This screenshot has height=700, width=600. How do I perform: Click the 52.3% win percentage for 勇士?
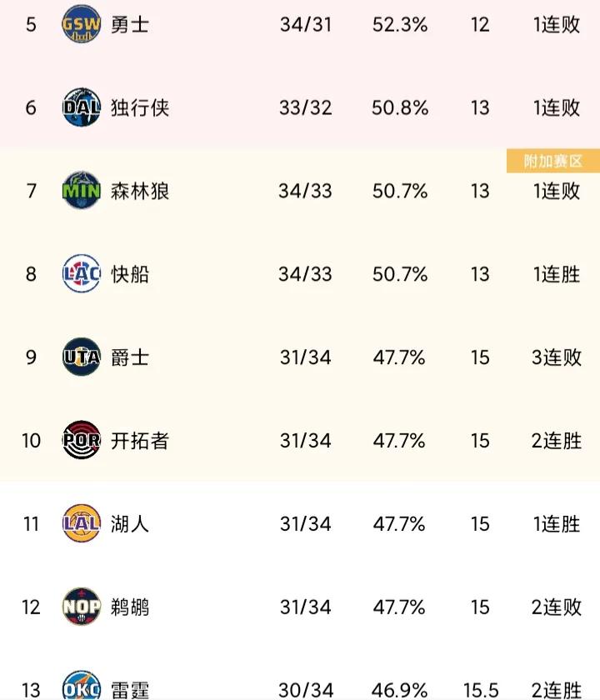[x=398, y=23]
